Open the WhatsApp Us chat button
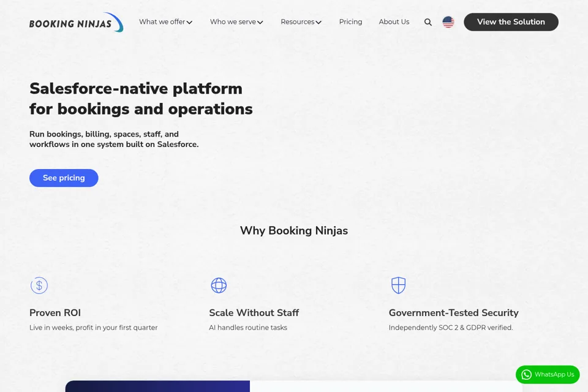 pyautogui.click(x=548, y=374)
